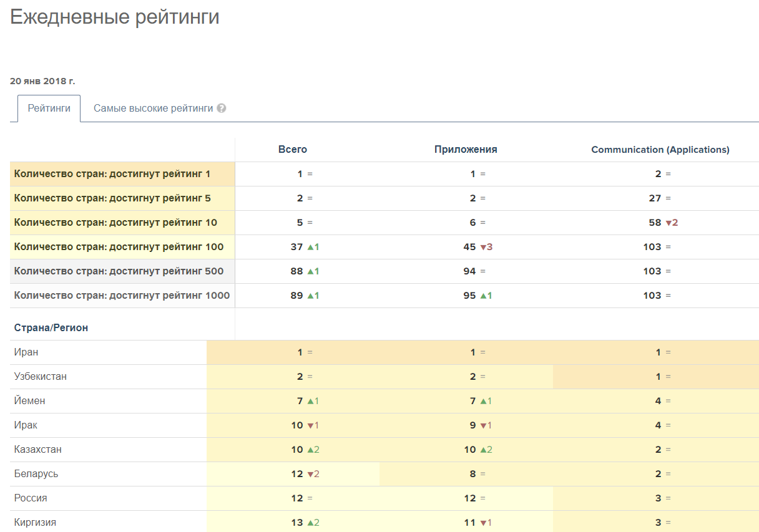This screenshot has height=532, width=759.
Task: Click red down arrow in Беларусь Всего cell
Action: click(310, 474)
